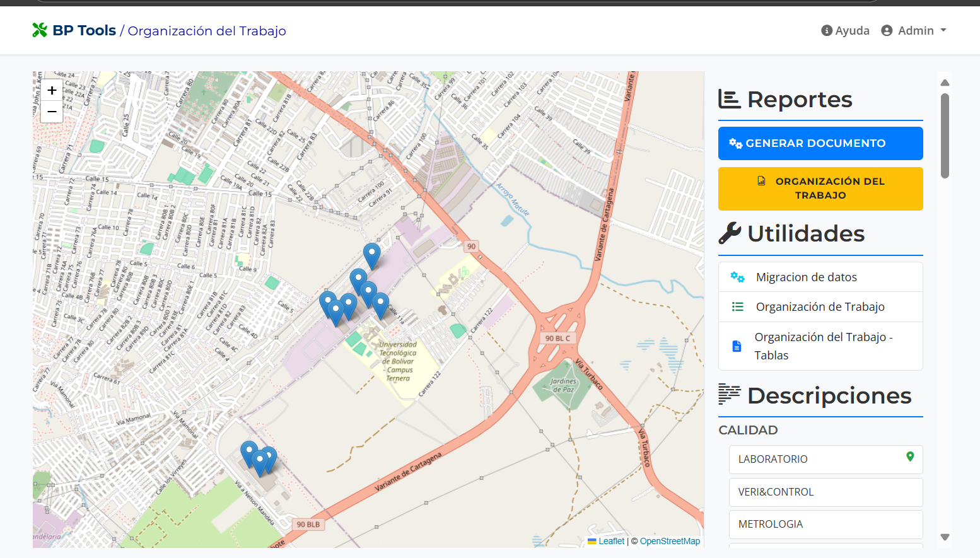Click the green location pin beside LABORATORIO
The height and width of the screenshot is (558, 980).
coord(909,456)
